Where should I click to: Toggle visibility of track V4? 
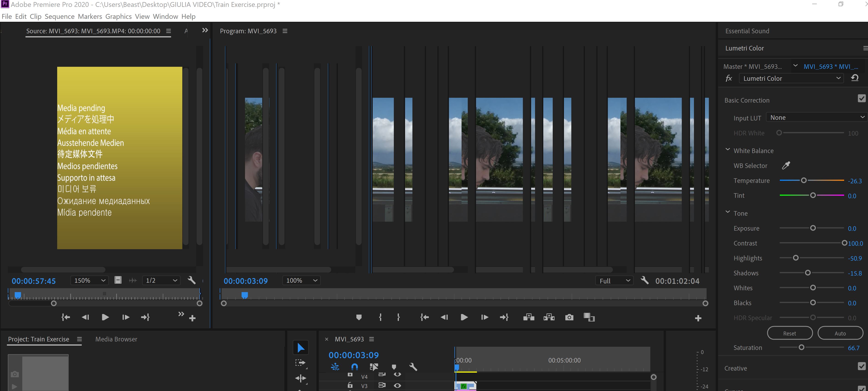click(398, 374)
